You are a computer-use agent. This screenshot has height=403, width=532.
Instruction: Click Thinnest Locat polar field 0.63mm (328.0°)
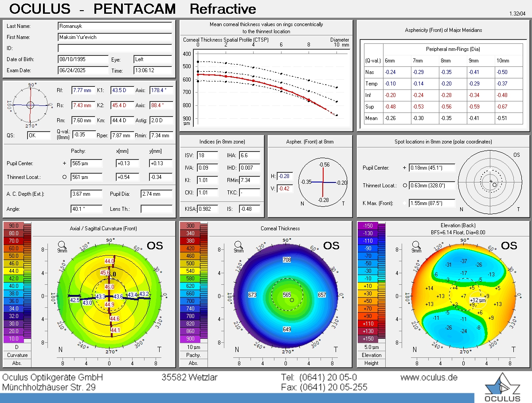pos(432,186)
